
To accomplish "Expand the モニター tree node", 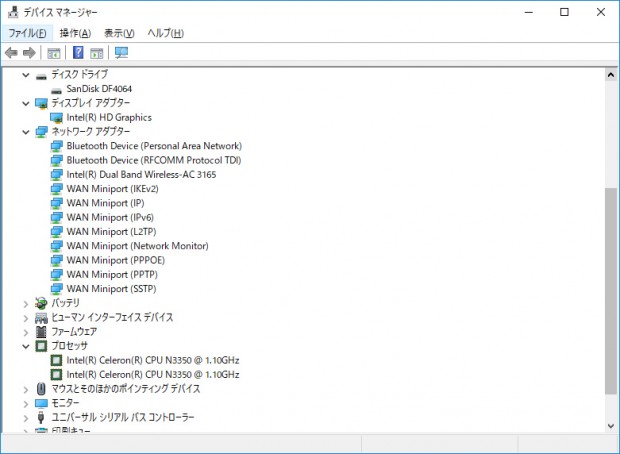I will pos(26,404).
